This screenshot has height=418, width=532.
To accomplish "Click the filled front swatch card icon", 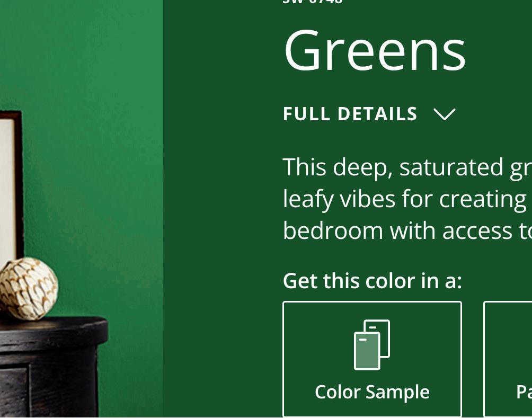I will [367, 351].
